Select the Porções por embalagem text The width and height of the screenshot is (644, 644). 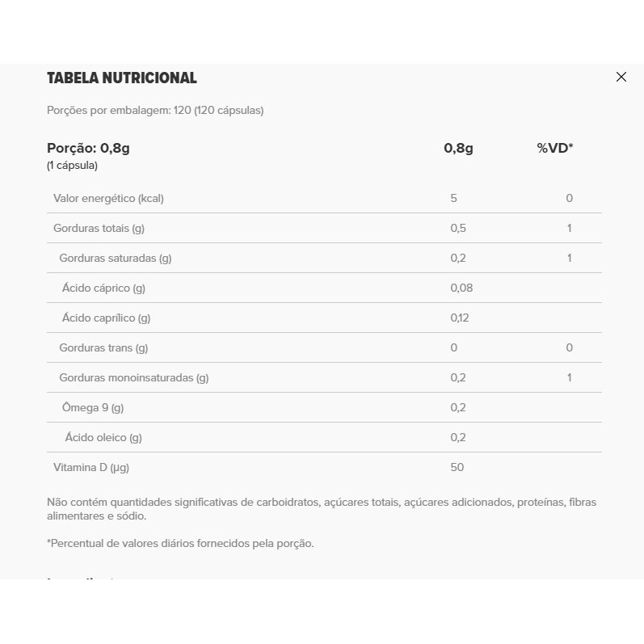click(155, 110)
